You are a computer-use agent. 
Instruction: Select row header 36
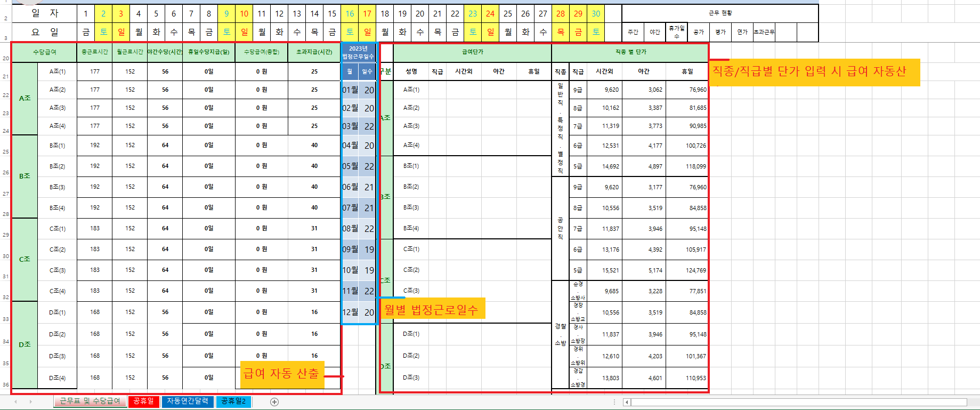point(6,384)
